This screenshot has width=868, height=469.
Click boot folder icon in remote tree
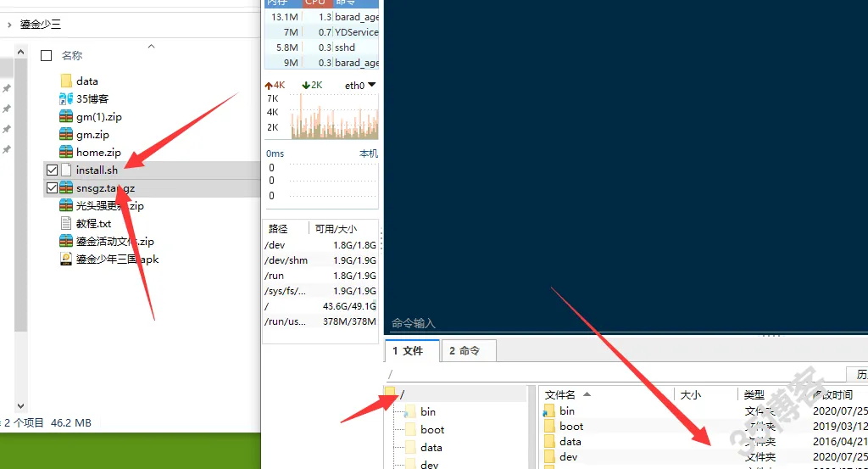(x=410, y=429)
